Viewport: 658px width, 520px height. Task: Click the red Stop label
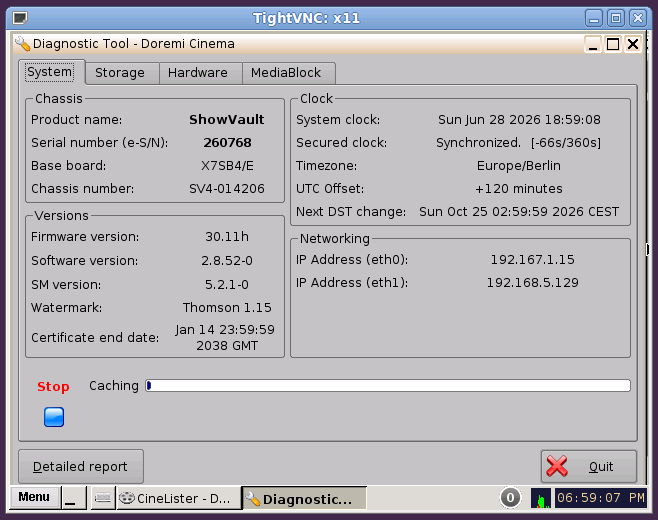coord(53,387)
